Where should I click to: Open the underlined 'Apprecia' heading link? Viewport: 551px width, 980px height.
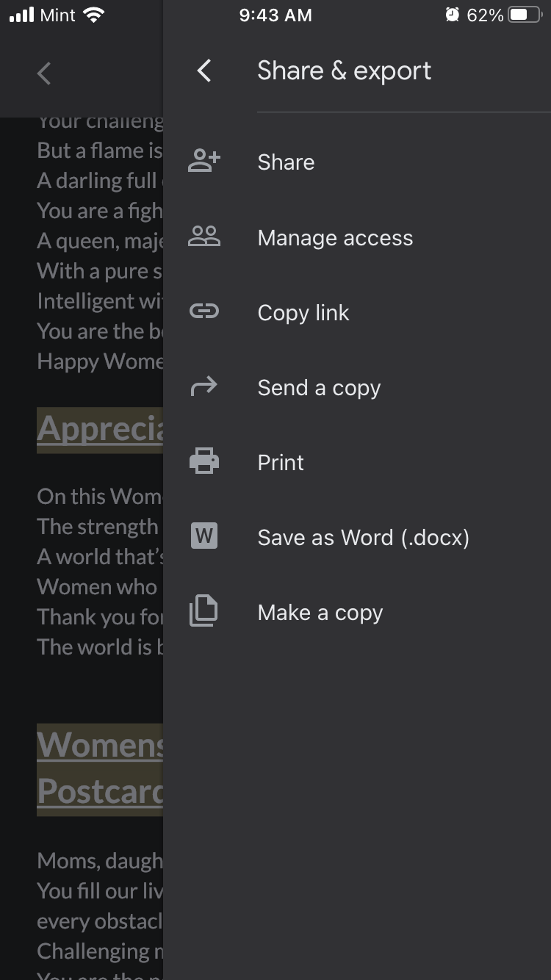[100, 429]
